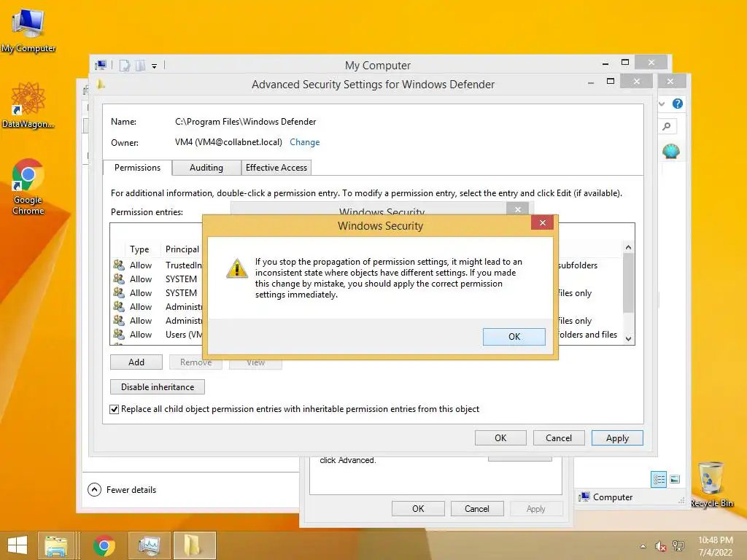Viewport: 747px width, 560px height.
Task: Click the Remove permission button
Action: 196,362
